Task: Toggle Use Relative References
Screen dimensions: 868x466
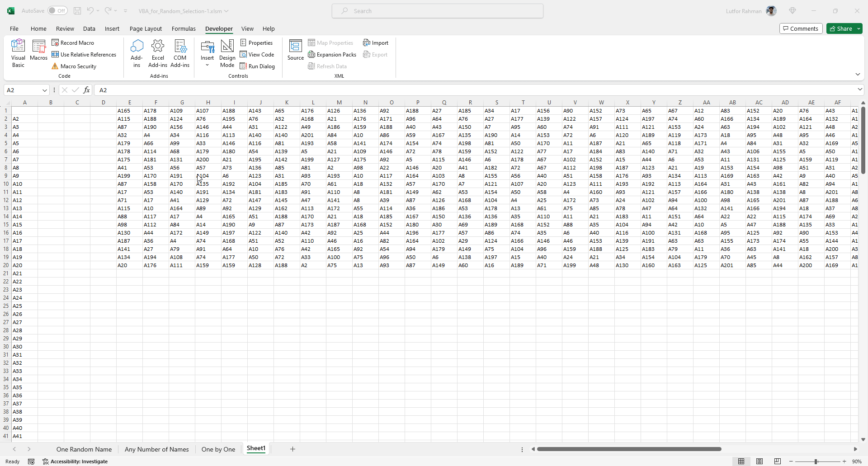Action: click(x=84, y=54)
